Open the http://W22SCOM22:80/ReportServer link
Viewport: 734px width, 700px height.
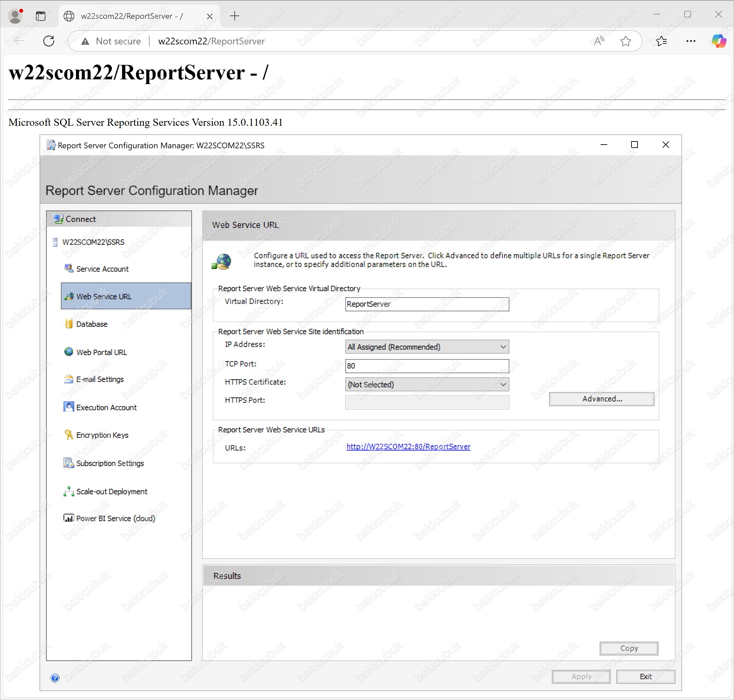pos(408,446)
